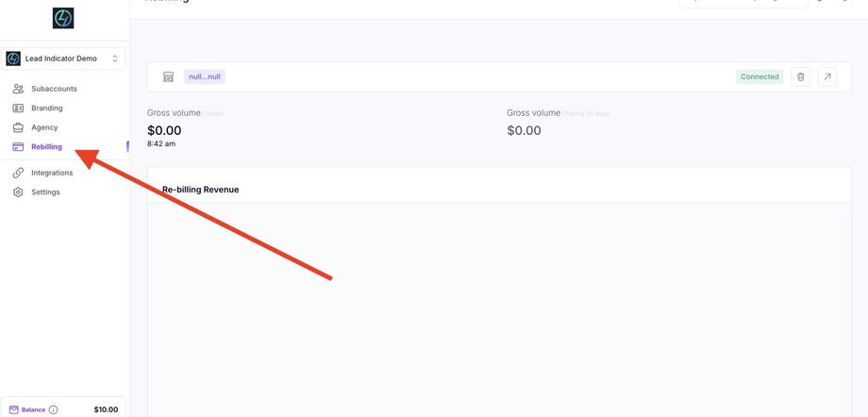Click the Subaccounts people icon
The height and width of the screenshot is (417, 868).
tap(18, 89)
